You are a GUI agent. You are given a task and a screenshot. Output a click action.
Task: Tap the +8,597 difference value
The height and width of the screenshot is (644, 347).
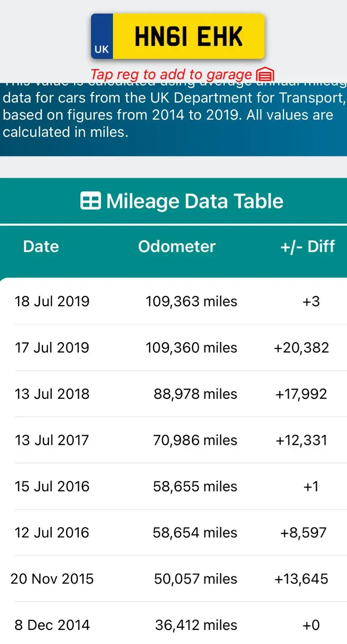304,533
